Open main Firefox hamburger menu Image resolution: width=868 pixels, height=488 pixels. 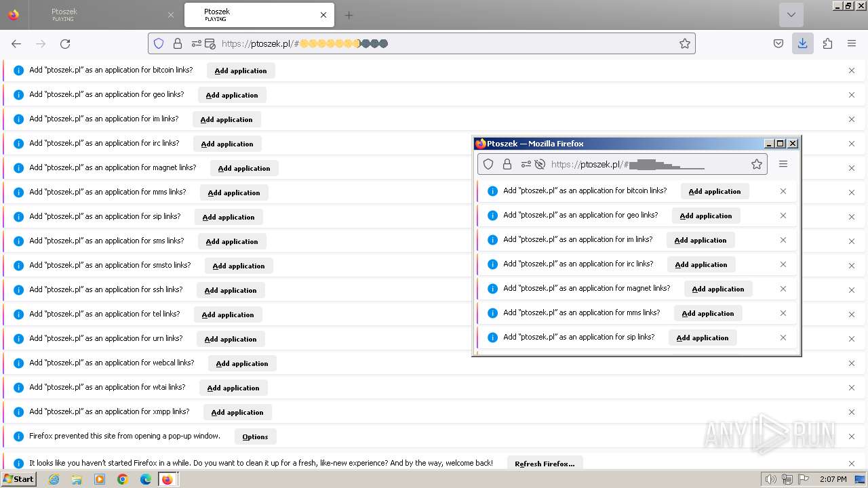click(852, 43)
